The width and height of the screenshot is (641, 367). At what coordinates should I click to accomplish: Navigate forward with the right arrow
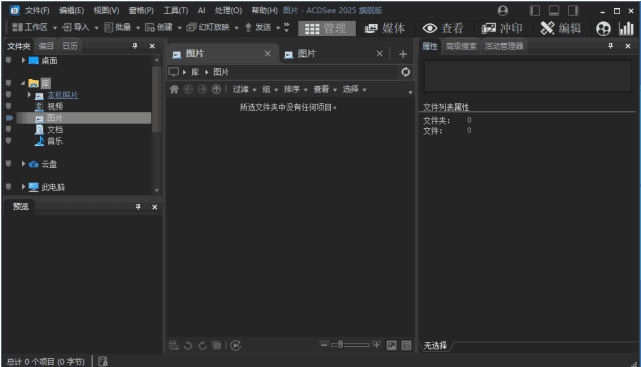point(202,89)
